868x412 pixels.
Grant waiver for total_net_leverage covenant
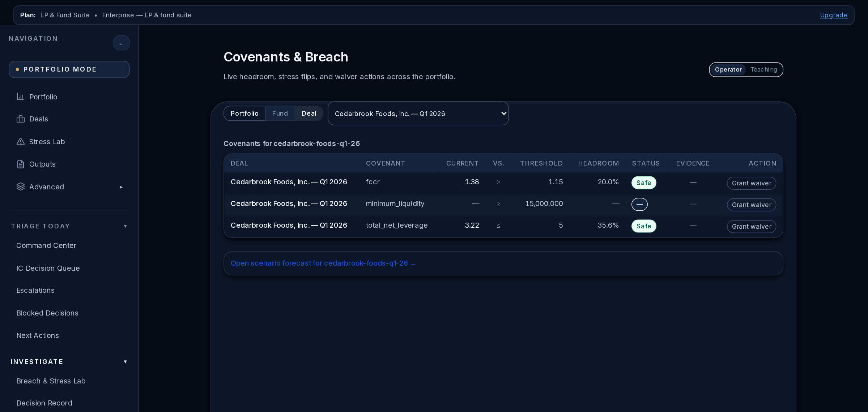tap(752, 227)
